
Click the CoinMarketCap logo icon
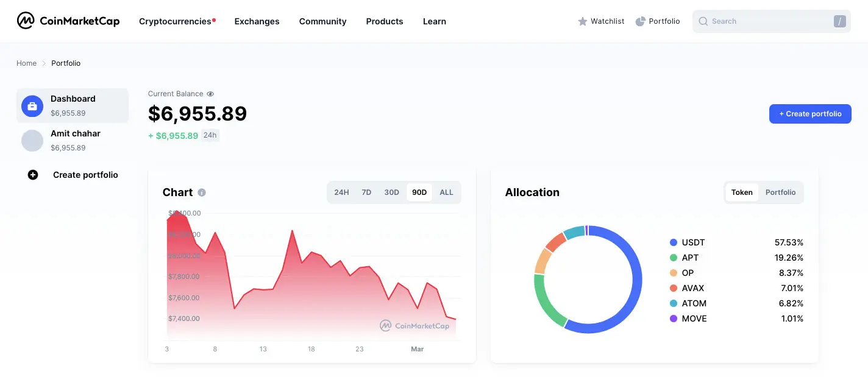26,20
